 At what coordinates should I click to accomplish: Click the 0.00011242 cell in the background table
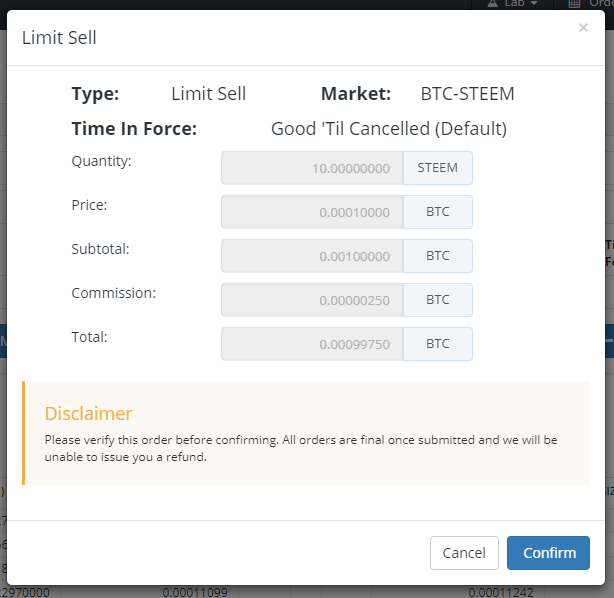501,592
